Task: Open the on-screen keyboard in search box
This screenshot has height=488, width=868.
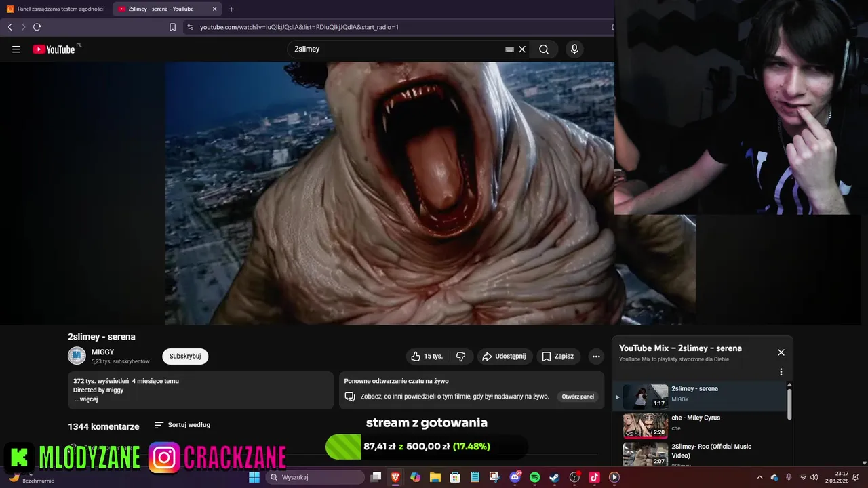Action: [x=509, y=49]
